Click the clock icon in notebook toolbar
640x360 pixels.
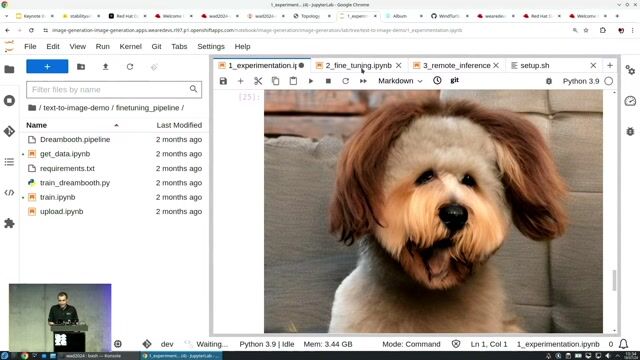pyautogui.click(x=437, y=80)
